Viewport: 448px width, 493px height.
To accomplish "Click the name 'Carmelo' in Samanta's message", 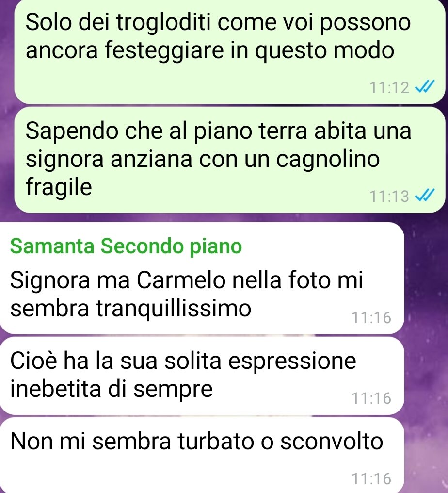I will pos(181,280).
